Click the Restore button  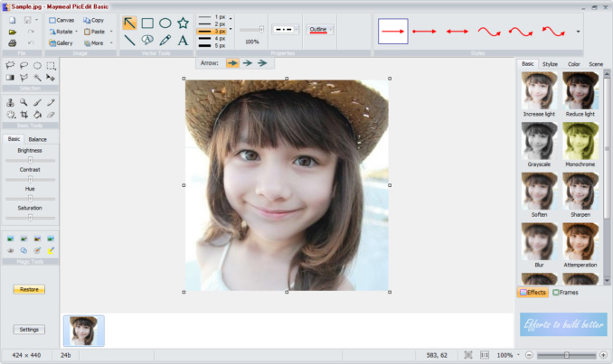click(x=29, y=289)
